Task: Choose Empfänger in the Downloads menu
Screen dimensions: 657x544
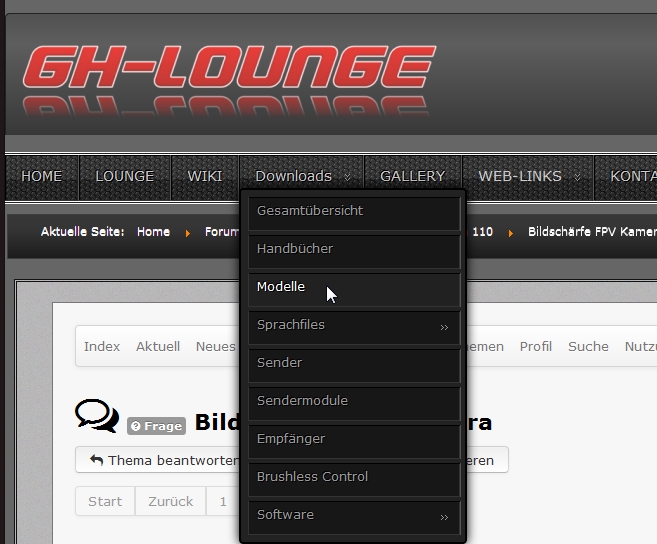Action: [291, 439]
